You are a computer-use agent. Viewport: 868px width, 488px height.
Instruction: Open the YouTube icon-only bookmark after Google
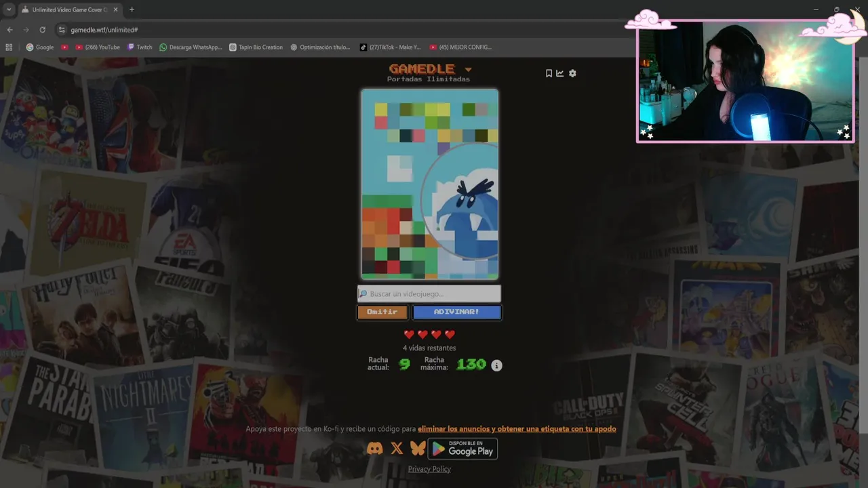click(x=64, y=47)
